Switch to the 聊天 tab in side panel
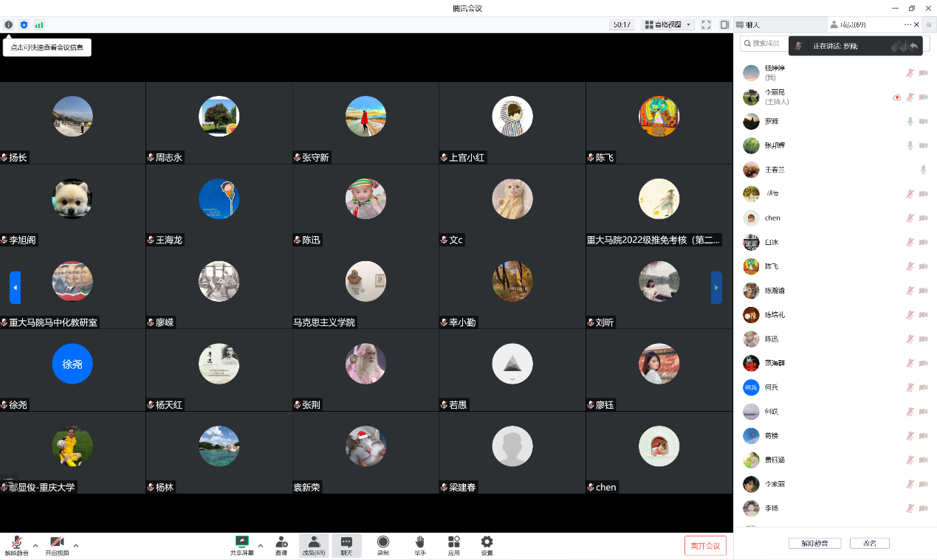Screen dimensions: 937x560 click(749, 24)
